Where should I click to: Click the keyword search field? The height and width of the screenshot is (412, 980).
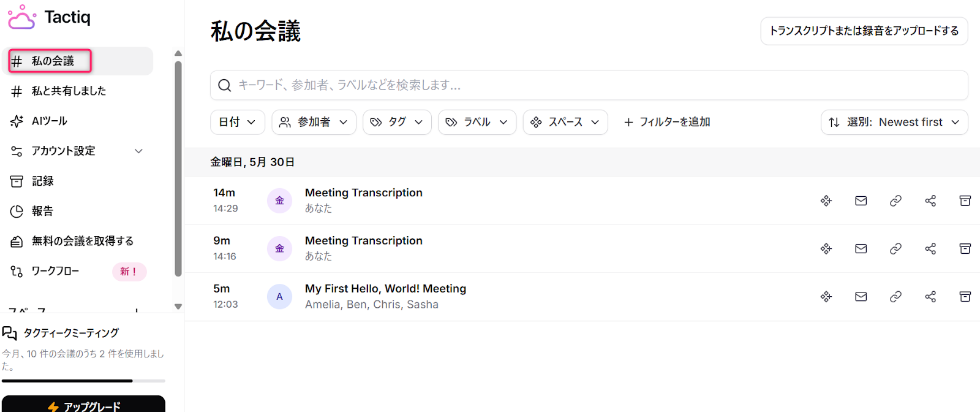click(588, 85)
